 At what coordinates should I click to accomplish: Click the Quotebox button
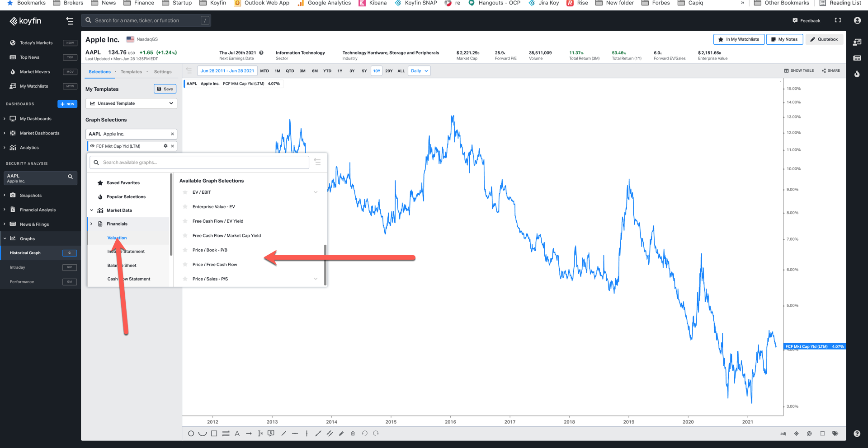[x=824, y=39]
